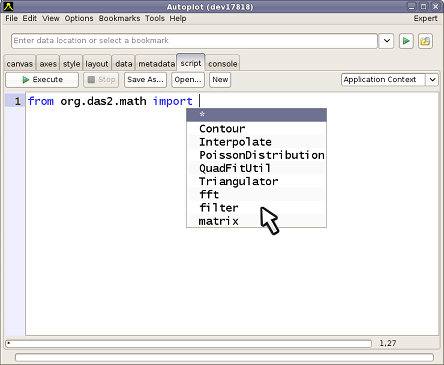Select matrix in the completion popup
This screenshot has width=444, height=365.
click(x=256, y=221)
